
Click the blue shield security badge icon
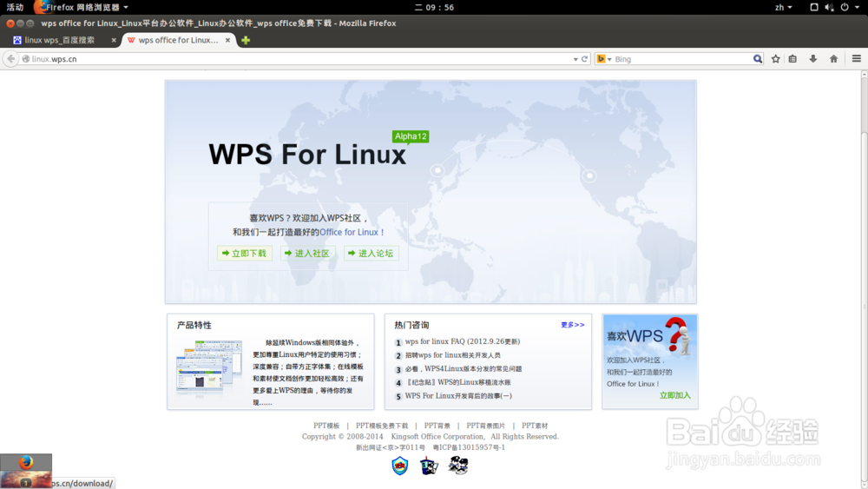[x=399, y=466]
